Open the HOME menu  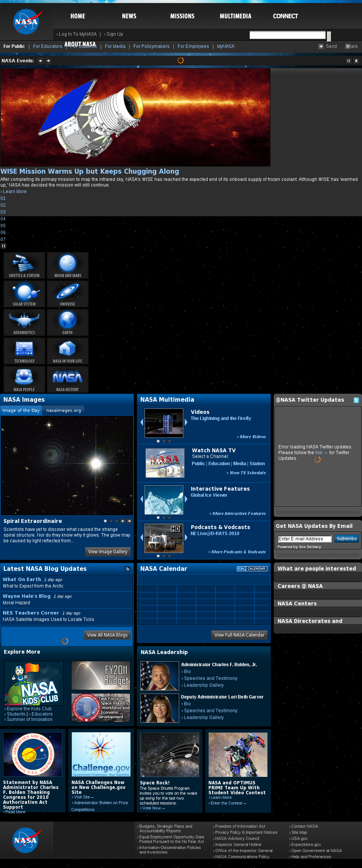[x=78, y=16]
